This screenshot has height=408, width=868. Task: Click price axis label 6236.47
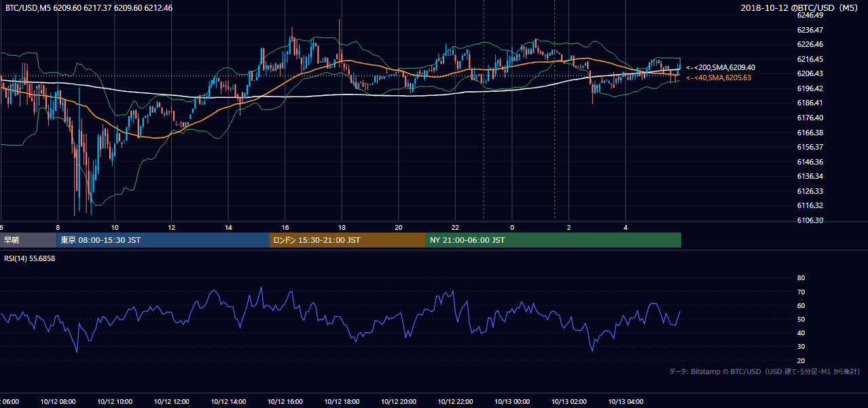tap(810, 30)
